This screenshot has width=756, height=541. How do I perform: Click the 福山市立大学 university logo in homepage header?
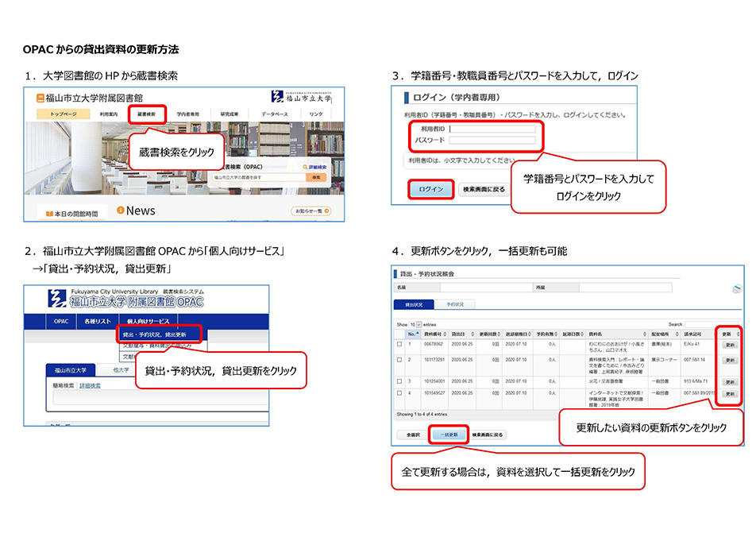[x=301, y=96]
